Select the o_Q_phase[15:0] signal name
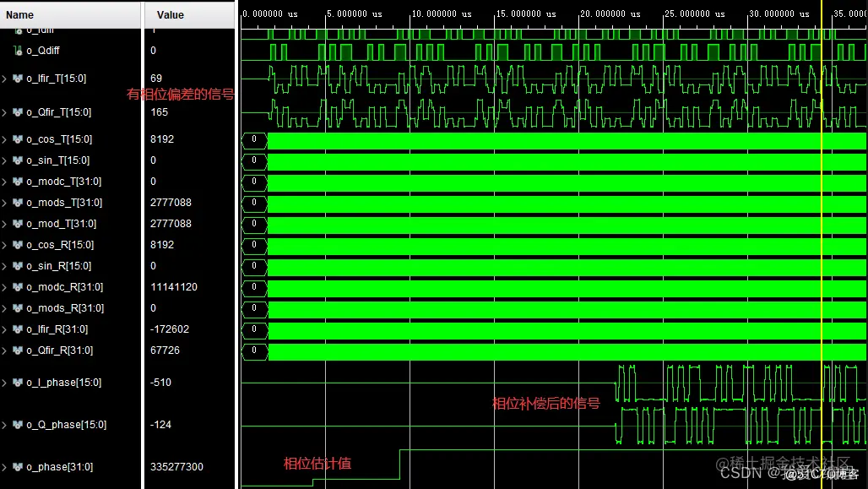The image size is (868, 489). pyautogui.click(x=66, y=425)
